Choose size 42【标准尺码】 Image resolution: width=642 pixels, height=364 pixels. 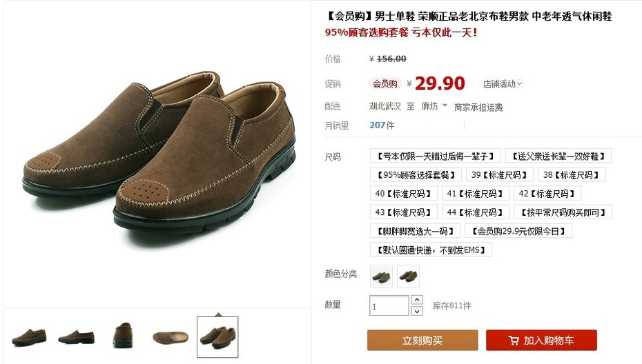click(547, 194)
